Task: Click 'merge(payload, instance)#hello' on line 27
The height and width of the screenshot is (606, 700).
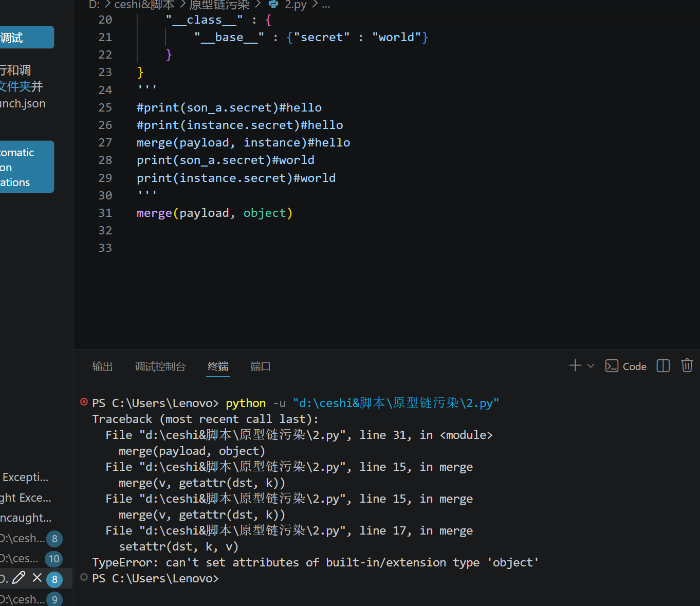Action: tap(243, 142)
